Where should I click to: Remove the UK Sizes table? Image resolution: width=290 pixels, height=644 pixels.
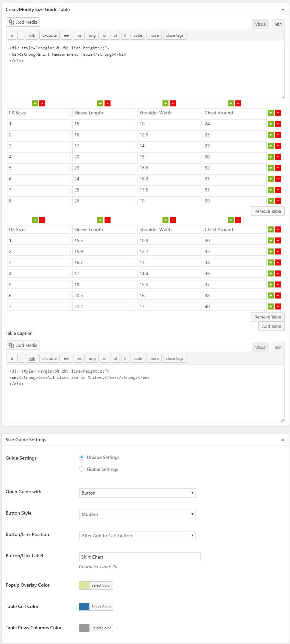click(x=268, y=317)
